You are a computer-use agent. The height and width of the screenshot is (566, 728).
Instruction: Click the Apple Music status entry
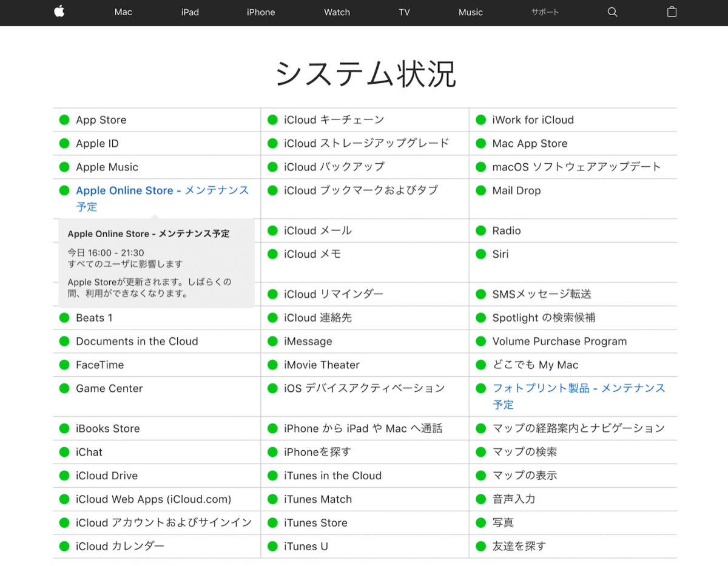107,167
